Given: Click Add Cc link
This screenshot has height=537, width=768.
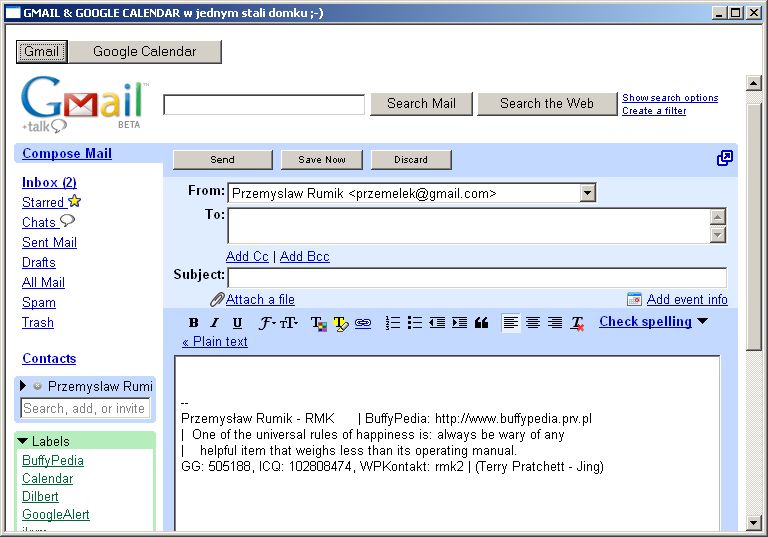Looking at the screenshot, I should [x=247, y=256].
